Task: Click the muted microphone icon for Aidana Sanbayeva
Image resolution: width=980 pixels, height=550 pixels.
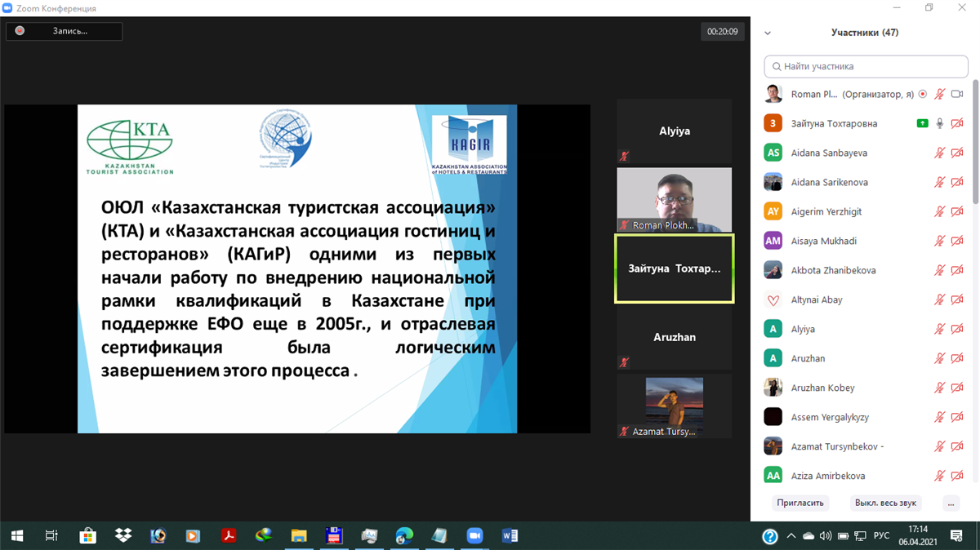Action: click(940, 153)
